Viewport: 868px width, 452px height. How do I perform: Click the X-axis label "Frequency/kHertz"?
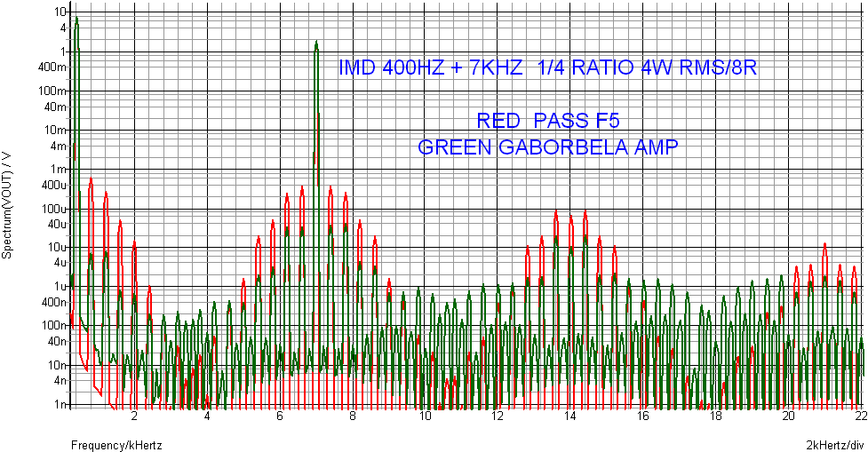(116, 445)
